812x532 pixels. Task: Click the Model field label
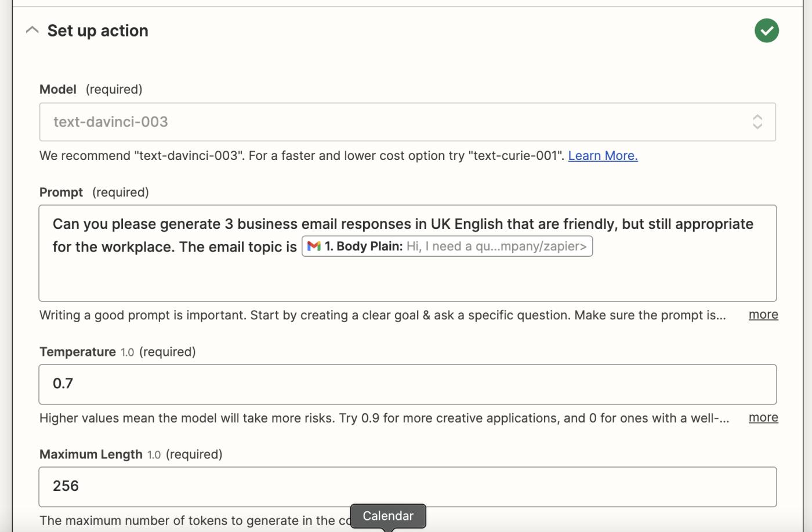coord(58,89)
